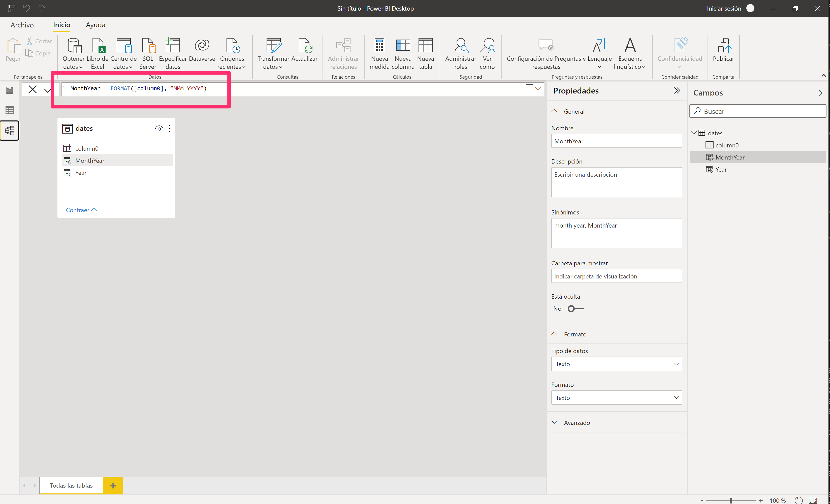Open Configuración de Preguntas y respuestas
The image size is (830, 504).
point(546,54)
